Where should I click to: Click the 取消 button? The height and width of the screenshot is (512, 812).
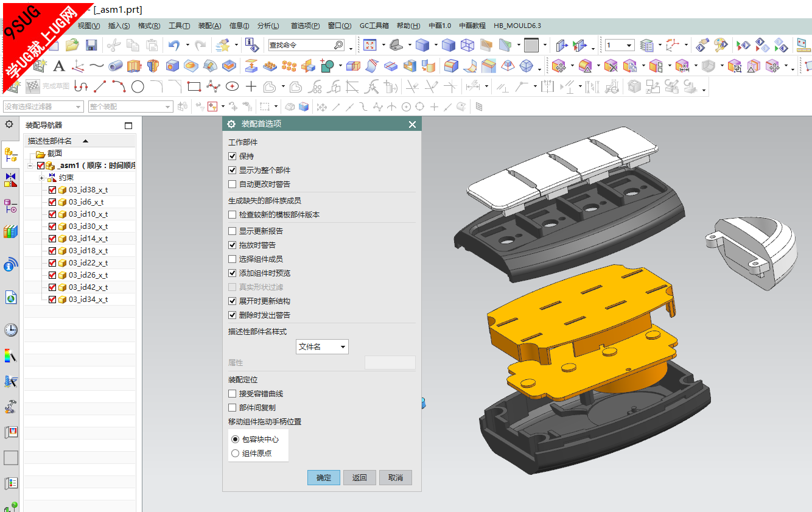point(396,477)
